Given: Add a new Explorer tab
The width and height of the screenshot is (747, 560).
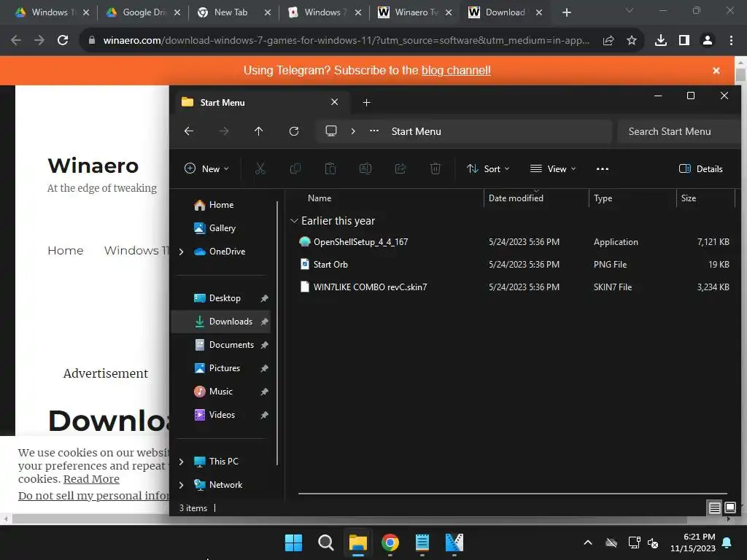Looking at the screenshot, I should [x=366, y=102].
